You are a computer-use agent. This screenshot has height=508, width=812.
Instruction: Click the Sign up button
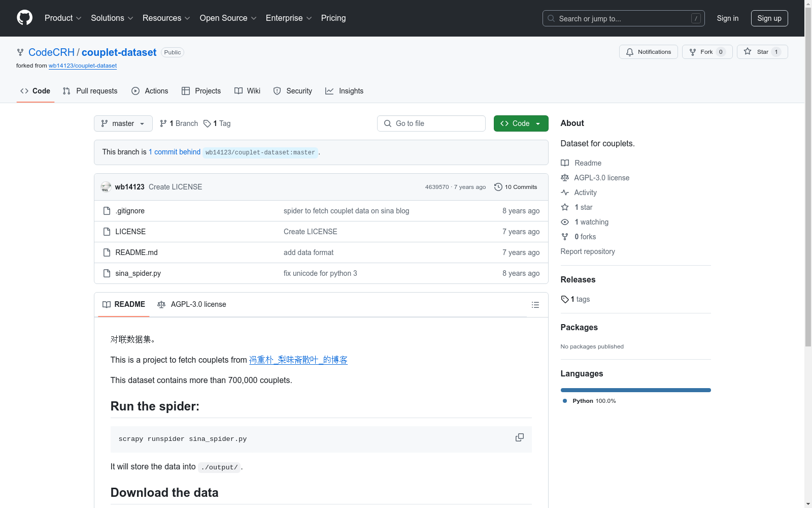pos(769,18)
